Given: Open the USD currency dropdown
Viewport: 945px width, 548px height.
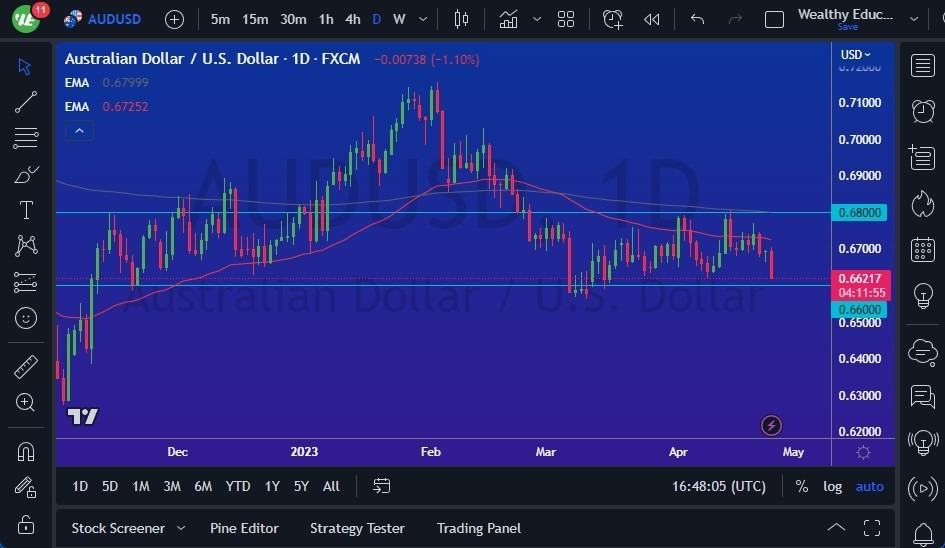Looking at the screenshot, I should coord(855,55).
